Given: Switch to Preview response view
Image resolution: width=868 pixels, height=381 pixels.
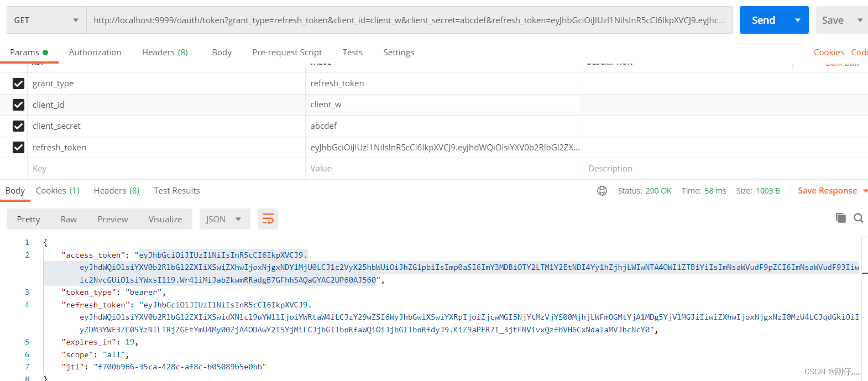Looking at the screenshot, I should click(113, 219).
